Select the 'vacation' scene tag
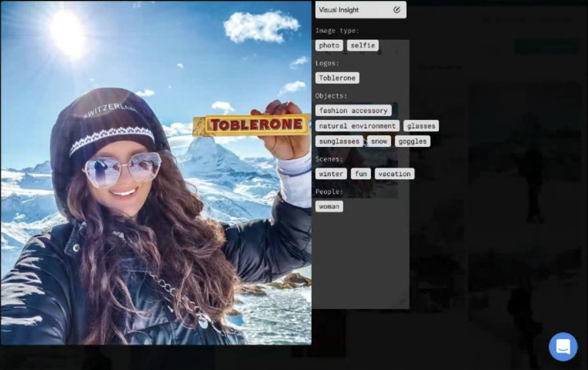 394,174
